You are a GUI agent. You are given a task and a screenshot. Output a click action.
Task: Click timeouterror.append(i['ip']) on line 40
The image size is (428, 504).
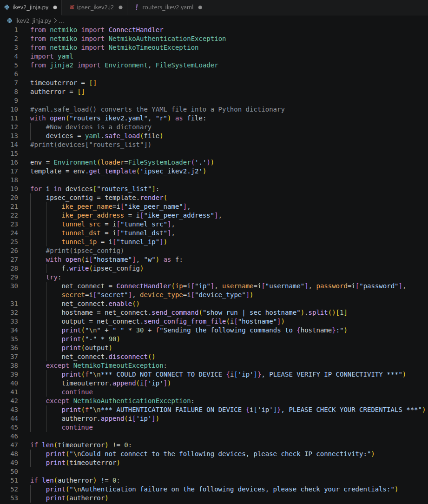tap(116, 384)
